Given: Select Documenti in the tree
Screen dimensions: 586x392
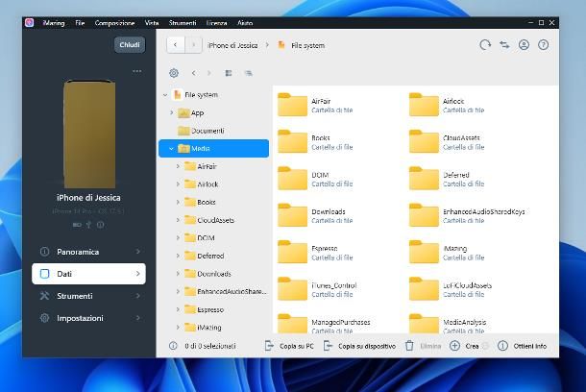Looking at the screenshot, I should click(208, 131).
